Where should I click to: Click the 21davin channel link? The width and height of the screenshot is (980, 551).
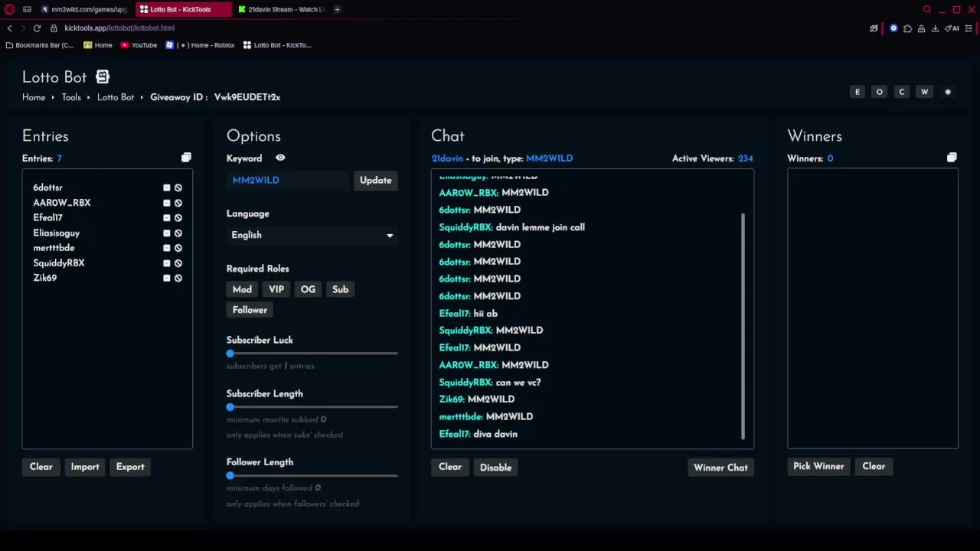point(447,158)
